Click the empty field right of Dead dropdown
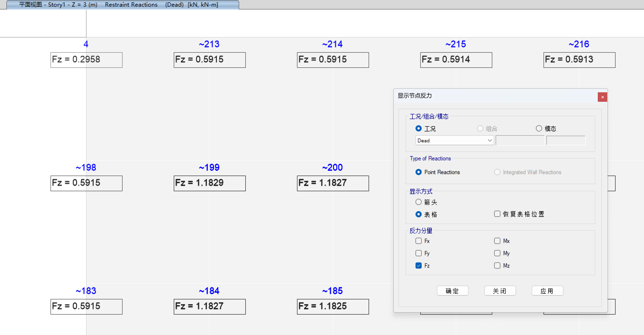 click(x=520, y=141)
